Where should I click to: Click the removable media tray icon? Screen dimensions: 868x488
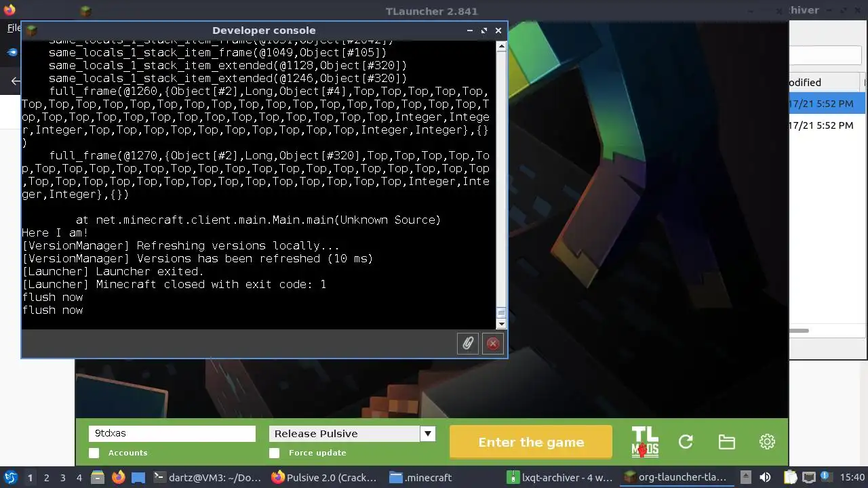pyautogui.click(x=745, y=477)
